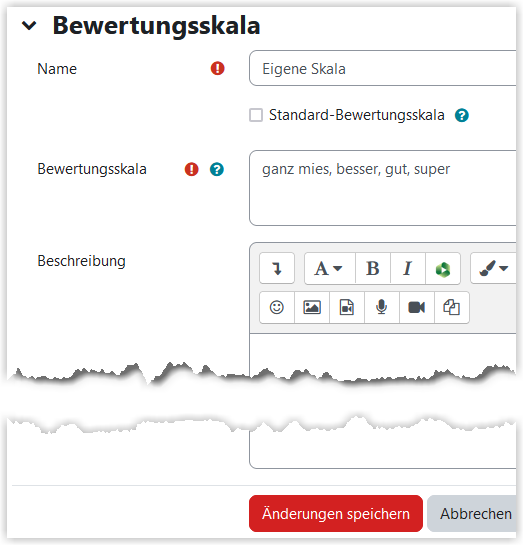Click Änderungen speichern button
524x546 pixels.
point(336,514)
